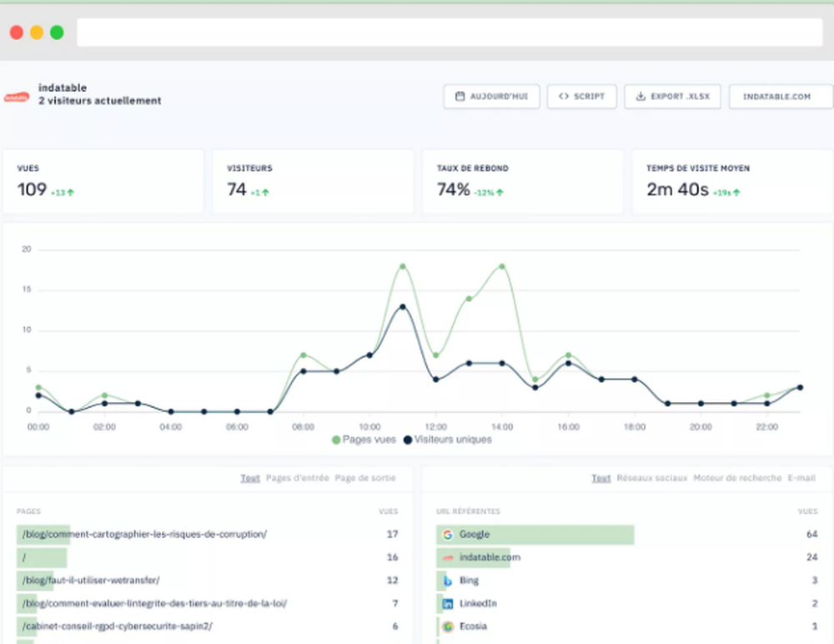Open the Script button
The image size is (834, 644).
(582, 96)
